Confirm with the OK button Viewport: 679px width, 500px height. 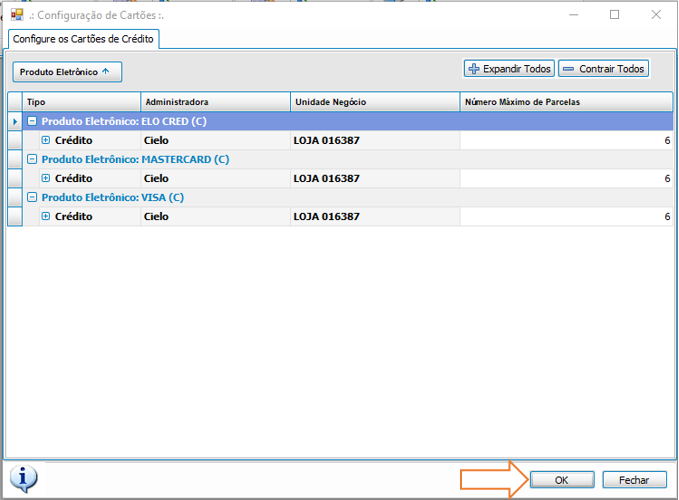click(x=562, y=480)
